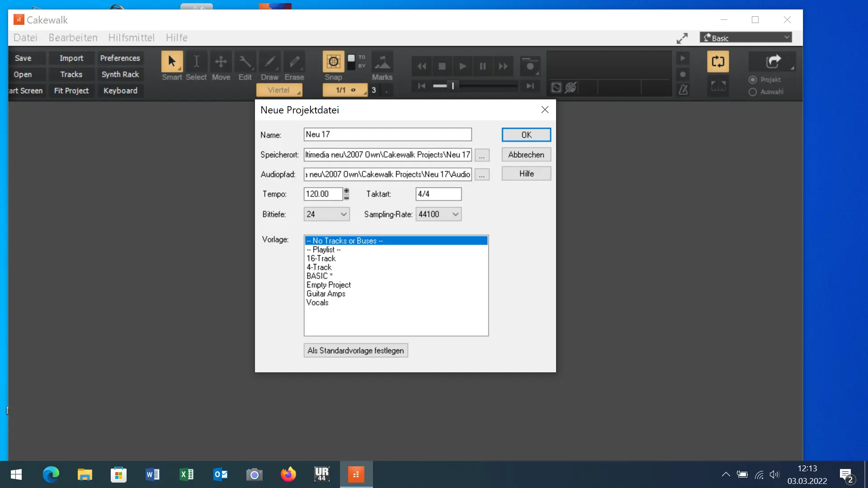
Task: Click Als Standardvorlage festlegen button
Action: 355,351
